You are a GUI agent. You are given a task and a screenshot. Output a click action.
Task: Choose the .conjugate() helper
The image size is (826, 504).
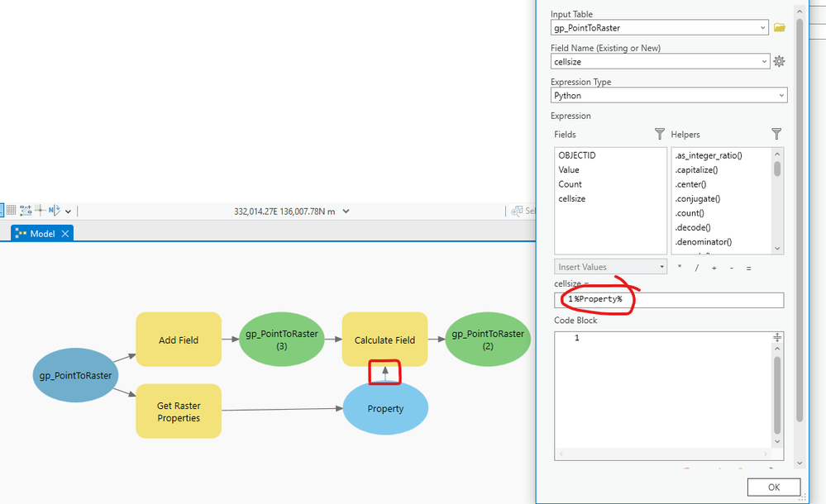point(698,198)
